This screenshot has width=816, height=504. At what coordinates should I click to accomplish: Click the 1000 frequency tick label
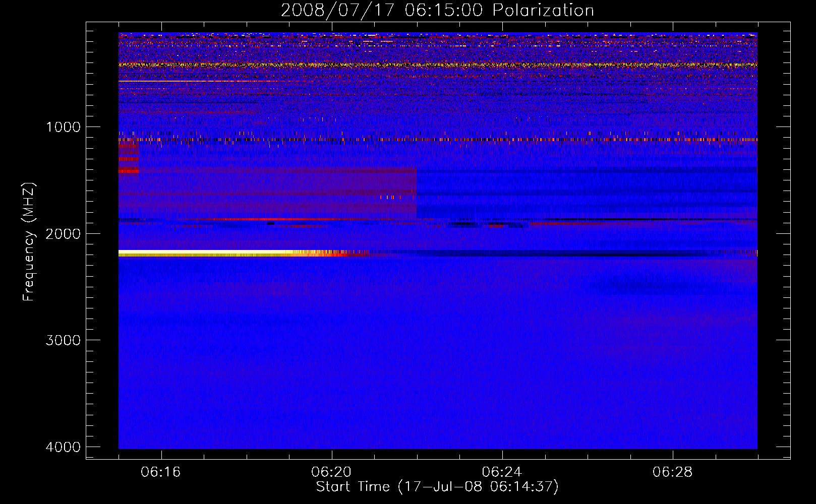coord(63,127)
